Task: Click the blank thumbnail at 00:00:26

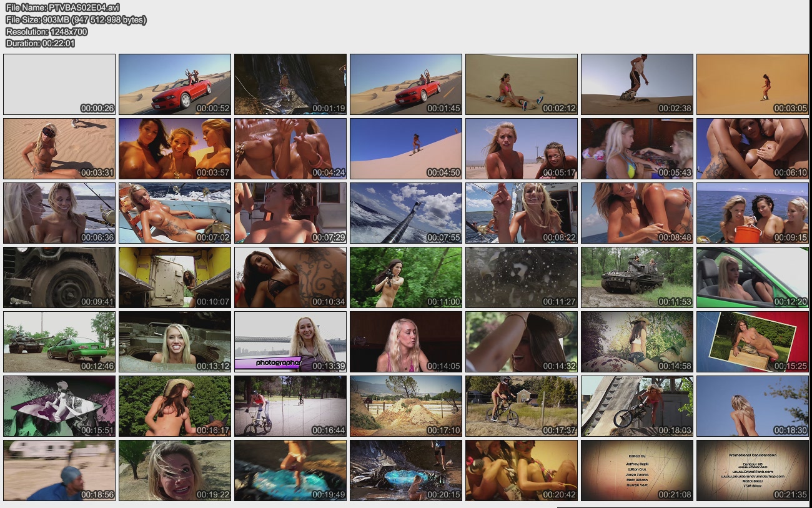Action: coord(59,84)
